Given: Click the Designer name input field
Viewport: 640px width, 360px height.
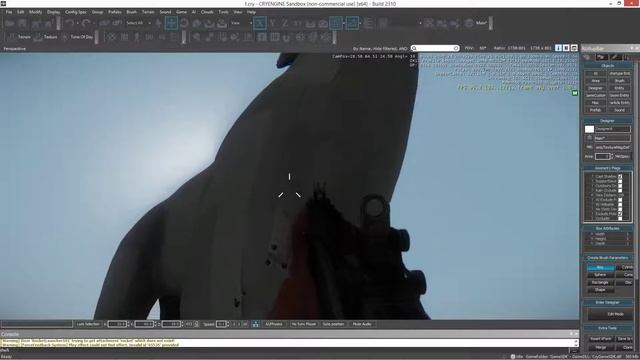Looking at the screenshot, I should 612,129.
